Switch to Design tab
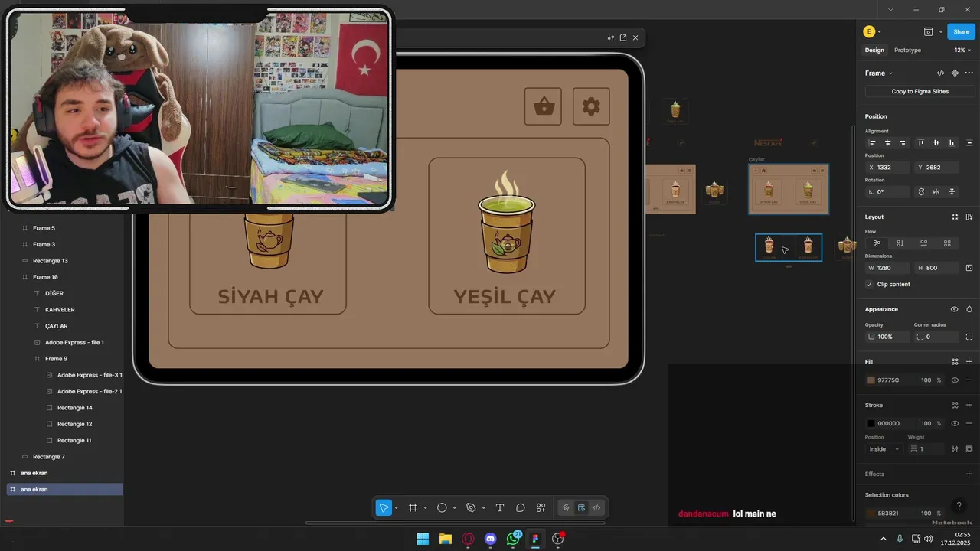The image size is (980, 551). 874,50
